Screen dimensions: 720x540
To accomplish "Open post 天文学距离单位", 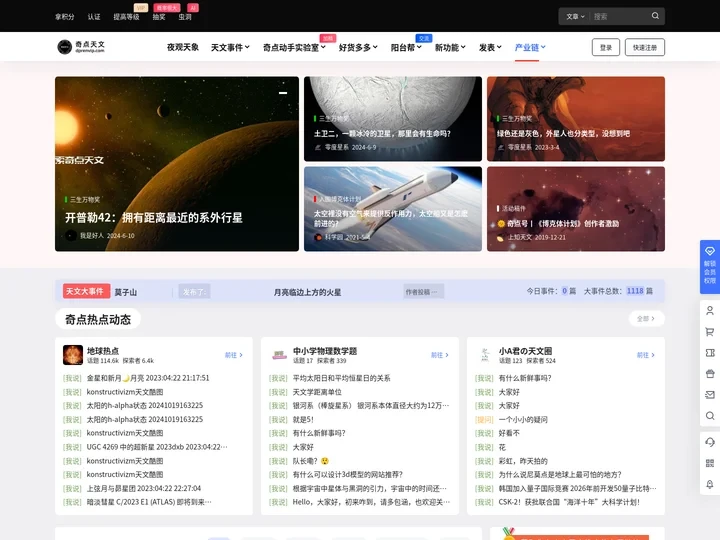I will click(x=317, y=392).
